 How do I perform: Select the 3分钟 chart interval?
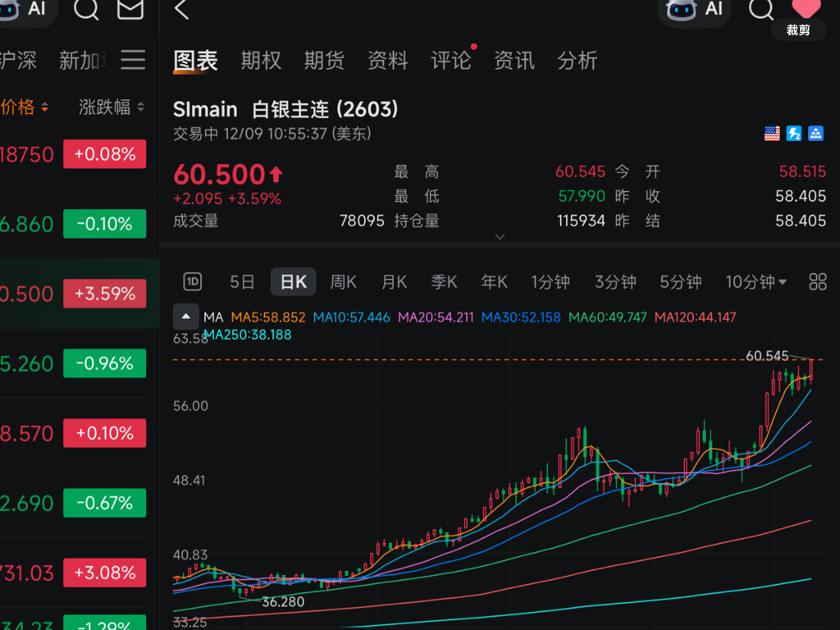coord(615,282)
